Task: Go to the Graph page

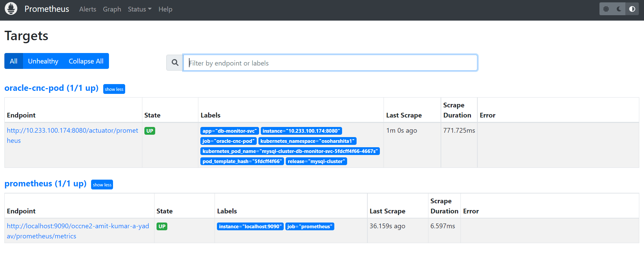Action: click(x=112, y=9)
